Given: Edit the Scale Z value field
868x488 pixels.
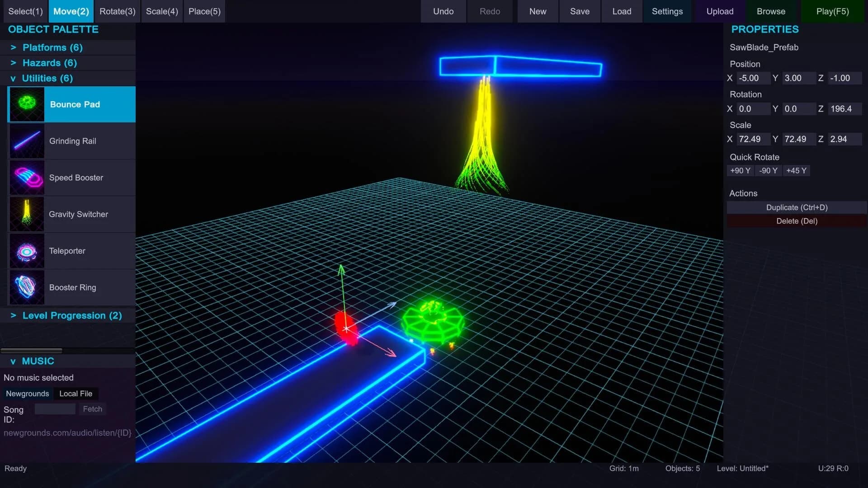Looking at the screenshot, I should click(845, 139).
